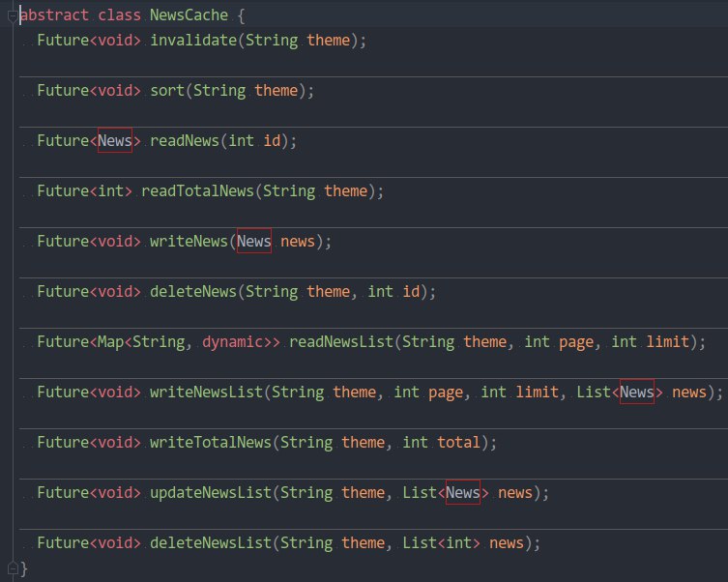Click the updateNewsList method name

click(211, 492)
